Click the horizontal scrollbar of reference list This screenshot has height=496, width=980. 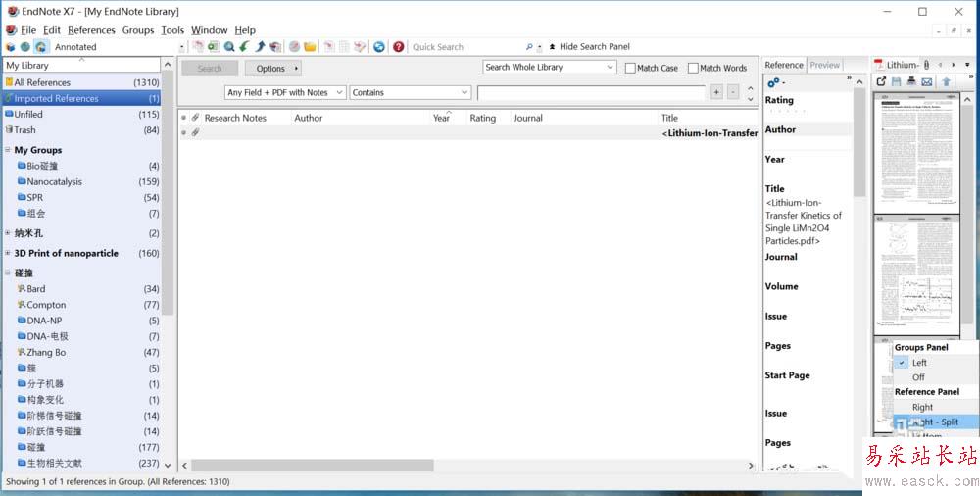(313, 466)
